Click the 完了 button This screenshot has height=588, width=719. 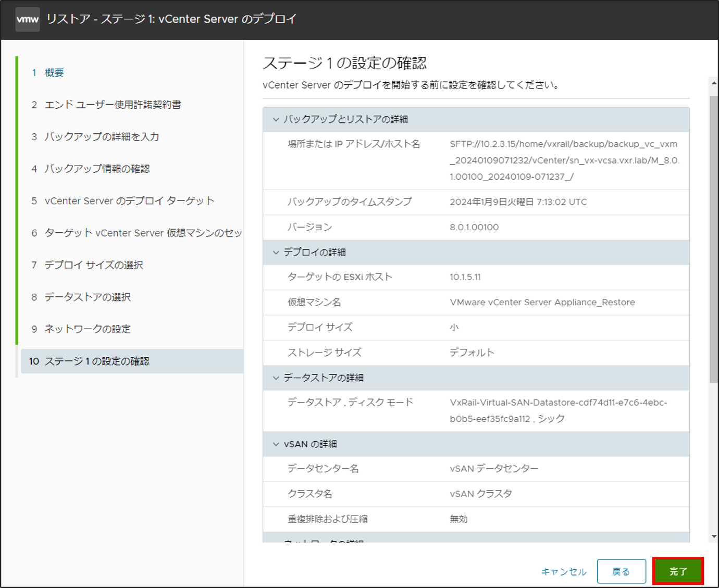pyautogui.click(x=678, y=571)
